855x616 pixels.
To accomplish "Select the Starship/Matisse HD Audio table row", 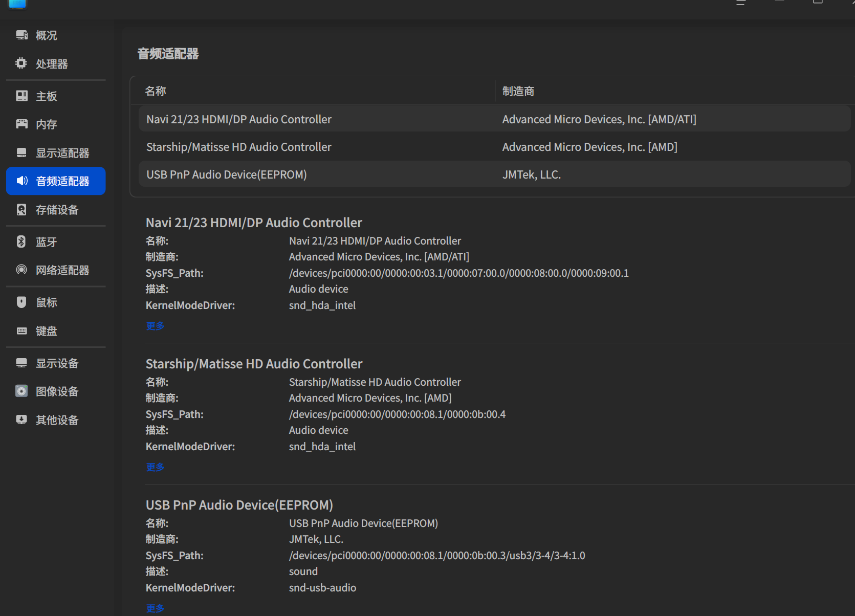I will [494, 147].
